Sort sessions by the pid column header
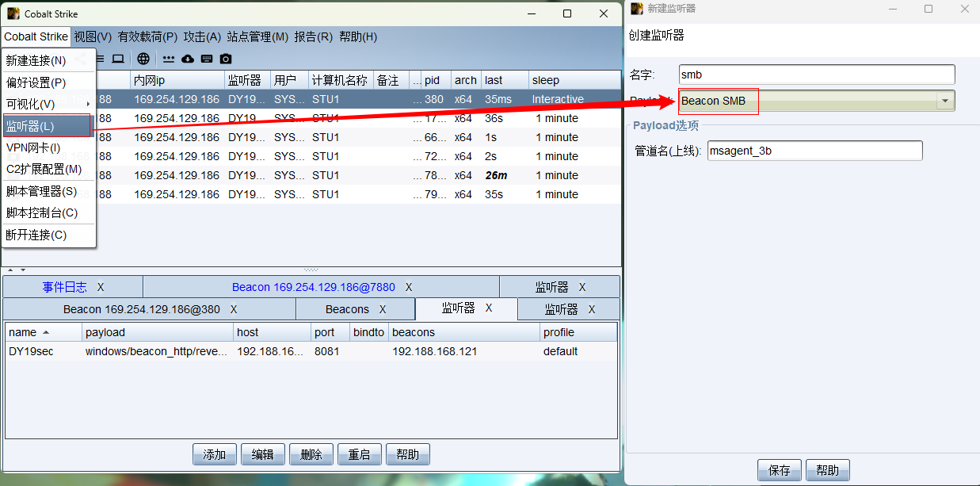 436,80
